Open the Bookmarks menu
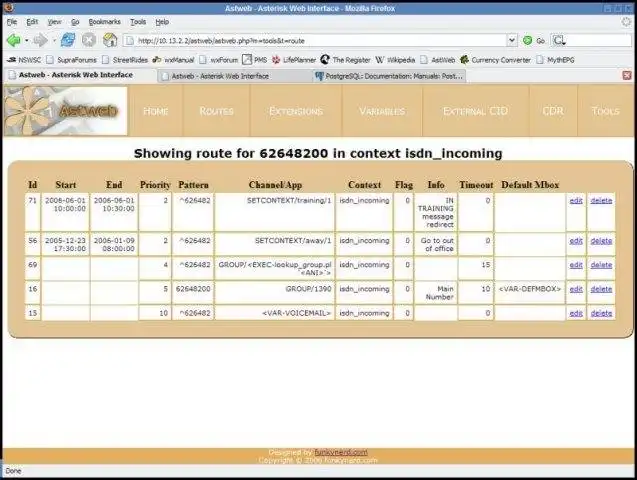Viewport: 637px width, 480px height. 104,22
